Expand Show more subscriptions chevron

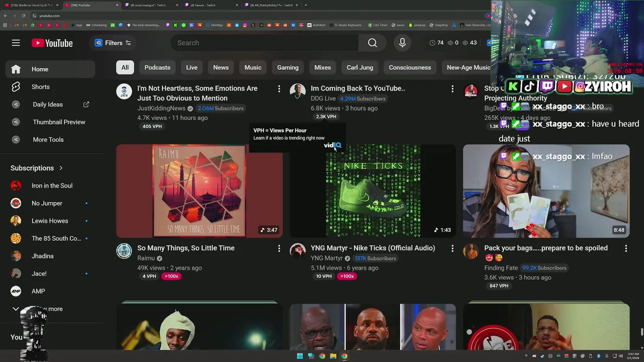click(x=16, y=309)
